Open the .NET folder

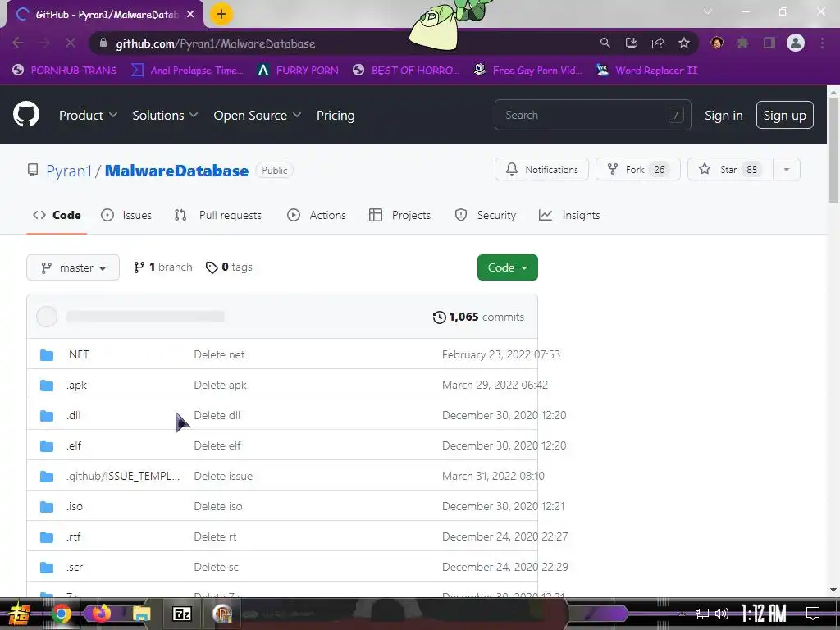pyautogui.click(x=78, y=354)
